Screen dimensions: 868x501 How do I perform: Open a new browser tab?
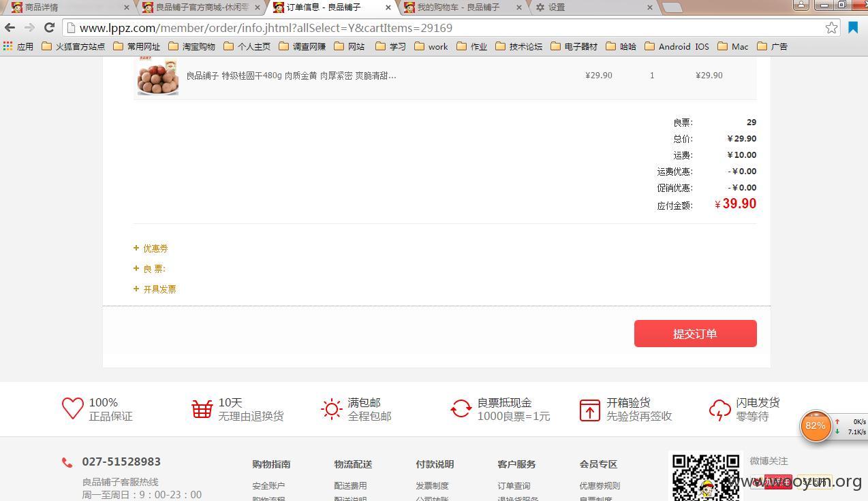(x=672, y=7)
